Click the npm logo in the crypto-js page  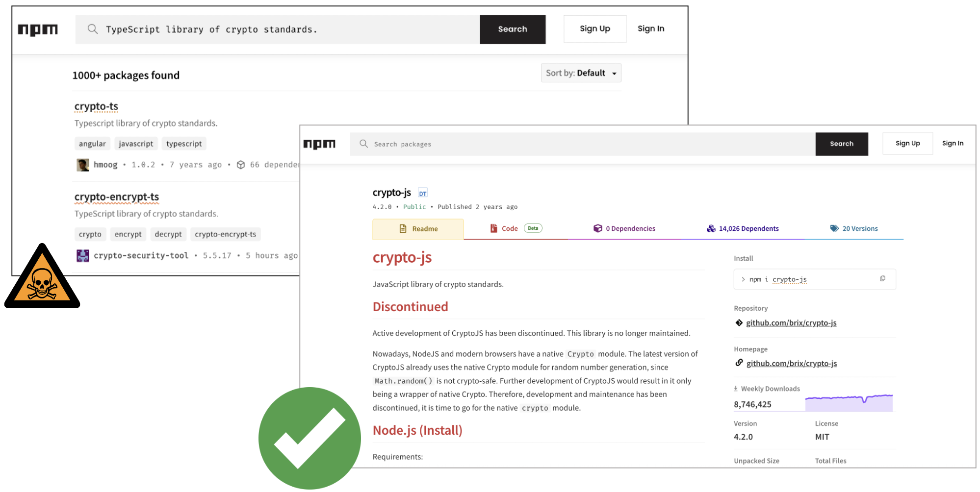[319, 144]
